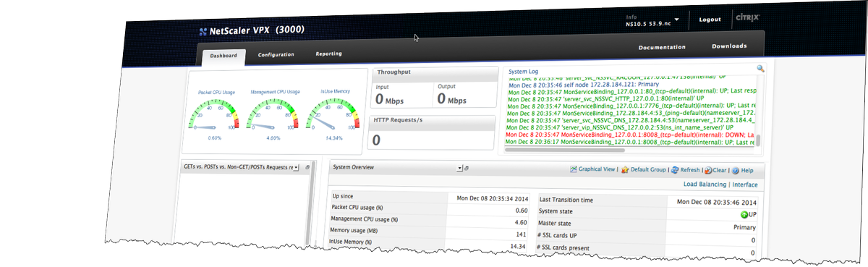Open the Reporting tab

click(328, 54)
